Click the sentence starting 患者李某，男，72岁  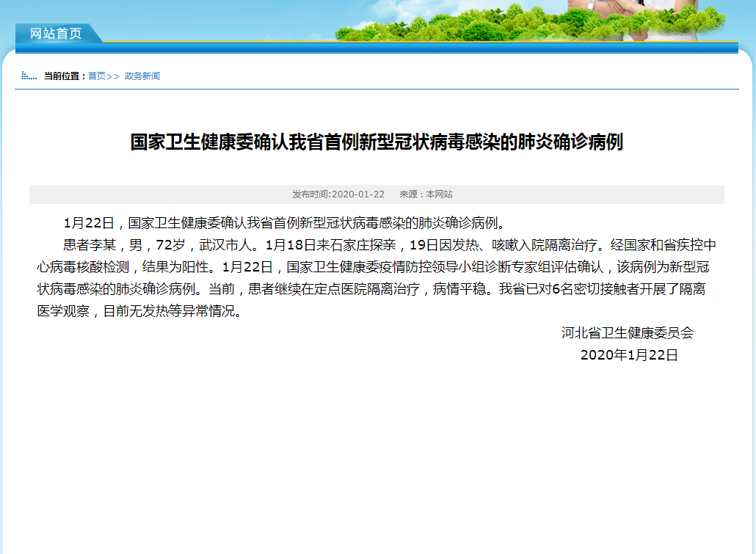(x=162, y=245)
